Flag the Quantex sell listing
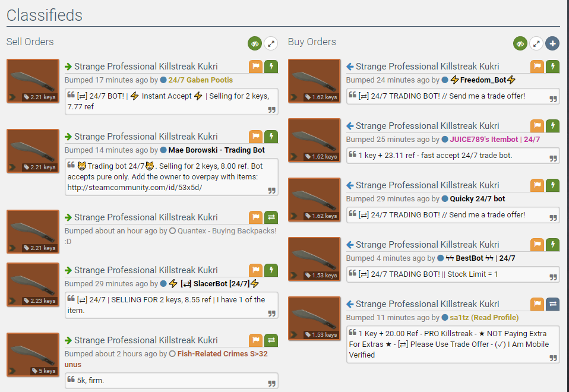 pos(256,217)
